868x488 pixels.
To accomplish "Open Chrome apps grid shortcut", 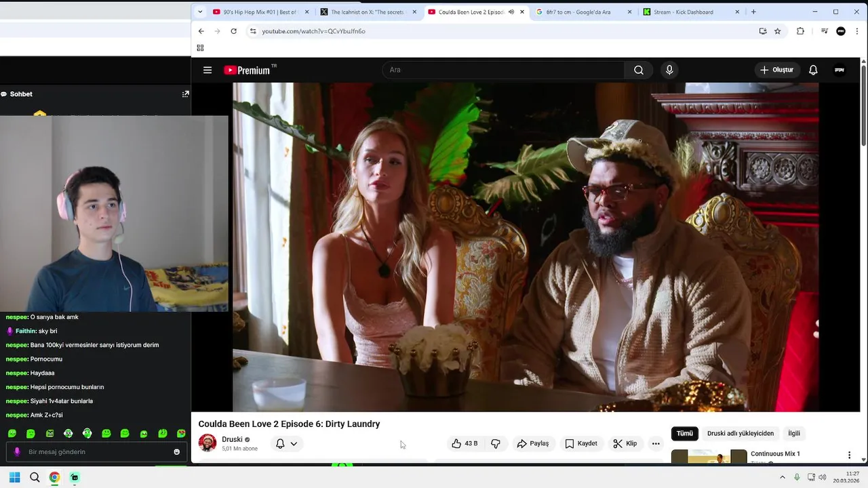I will (x=200, y=48).
